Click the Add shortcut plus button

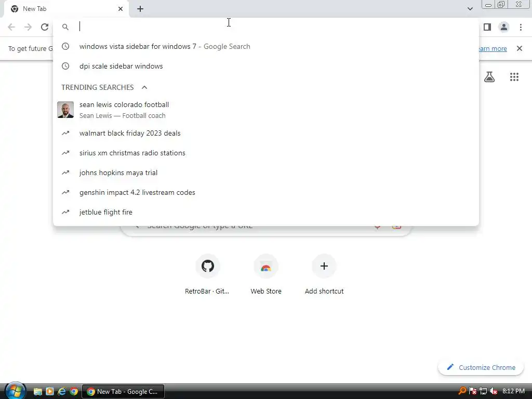tap(324, 266)
